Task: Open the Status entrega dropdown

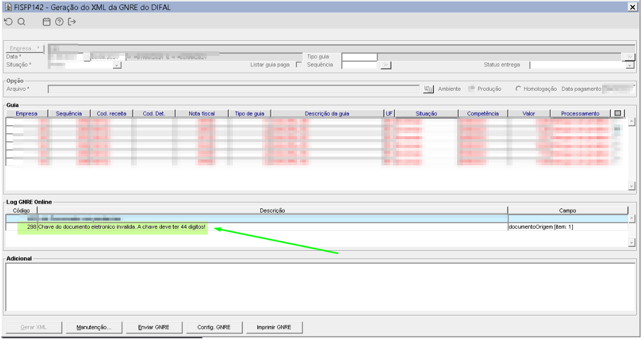Action: 629,65
